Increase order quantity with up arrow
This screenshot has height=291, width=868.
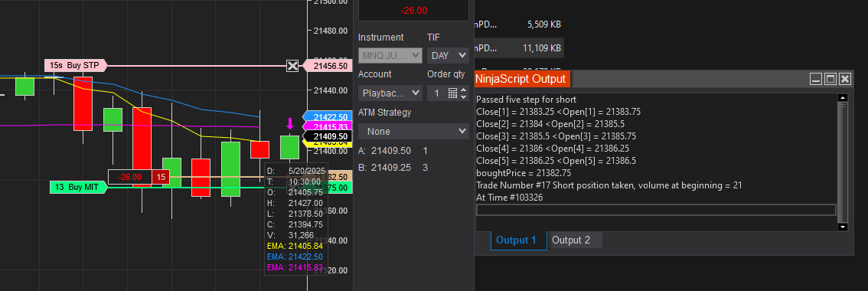[463, 90]
